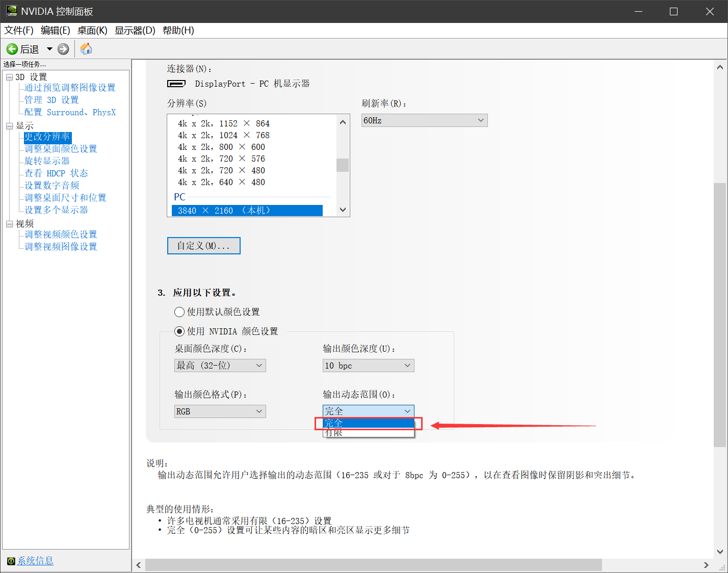Open 设置数字音频 page
The width and height of the screenshot is (728, 573).
pos(51,186)
